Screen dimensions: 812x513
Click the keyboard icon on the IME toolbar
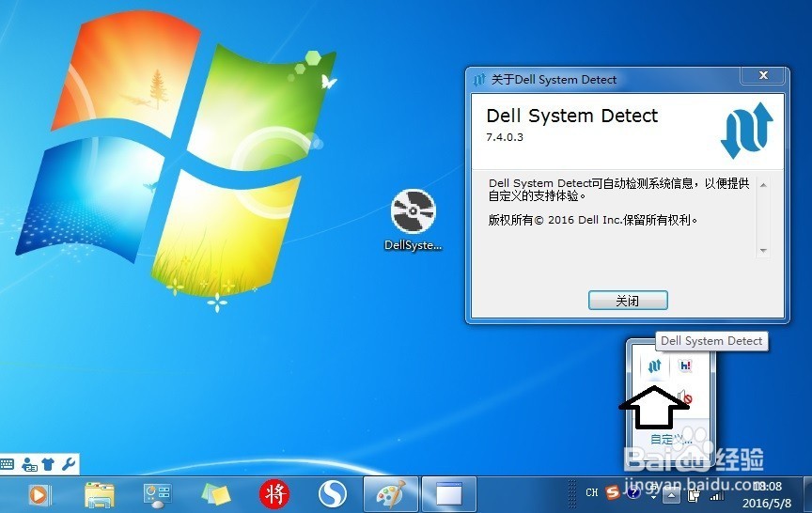(x=7, y=464)
